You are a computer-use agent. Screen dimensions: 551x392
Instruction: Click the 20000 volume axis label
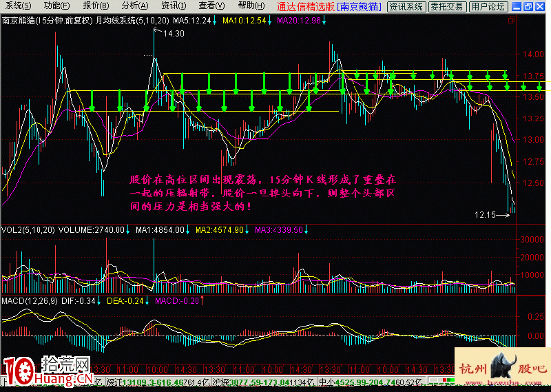(x=532, y=258)
